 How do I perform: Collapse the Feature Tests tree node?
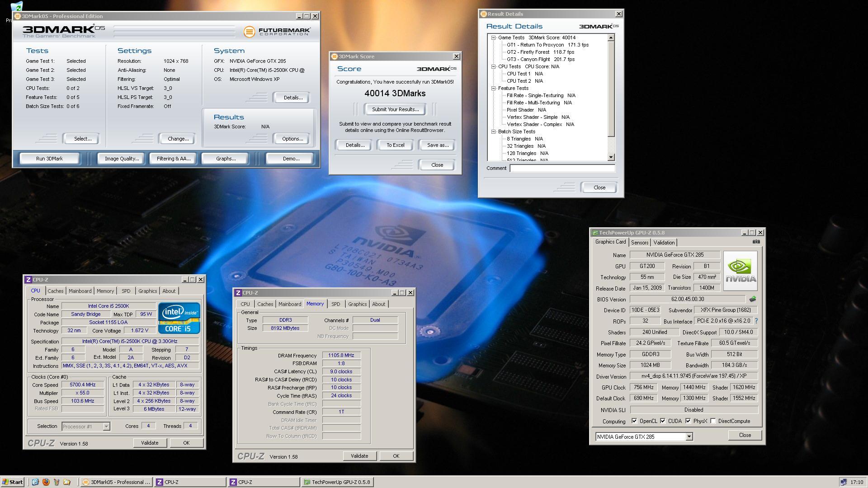[x=494, y=89]
